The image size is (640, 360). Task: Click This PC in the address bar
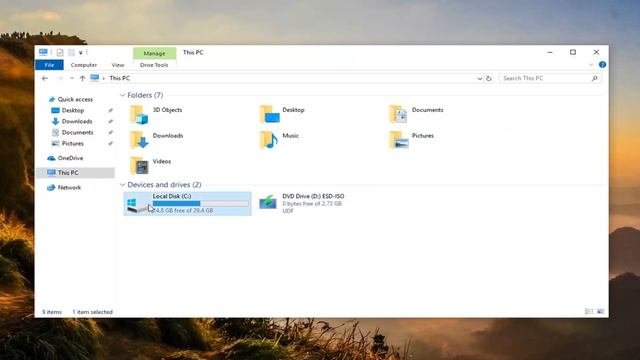120,78
